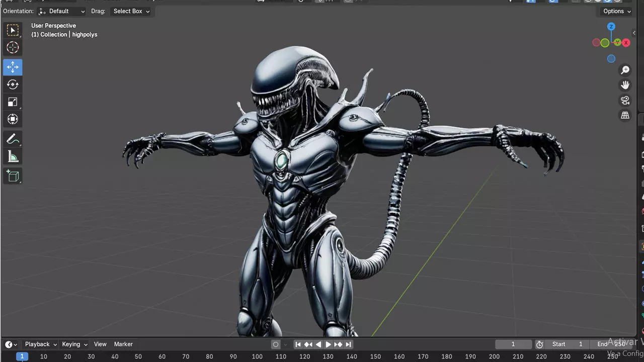Image resolution: width=644 pixels, height=362 pixels.
Task: Select the Select Box tool
Action: pyautogui.click(x=13, y=30)
